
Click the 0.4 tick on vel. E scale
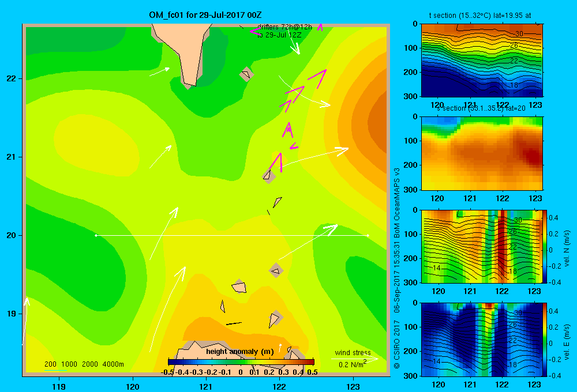click(553, 311)
